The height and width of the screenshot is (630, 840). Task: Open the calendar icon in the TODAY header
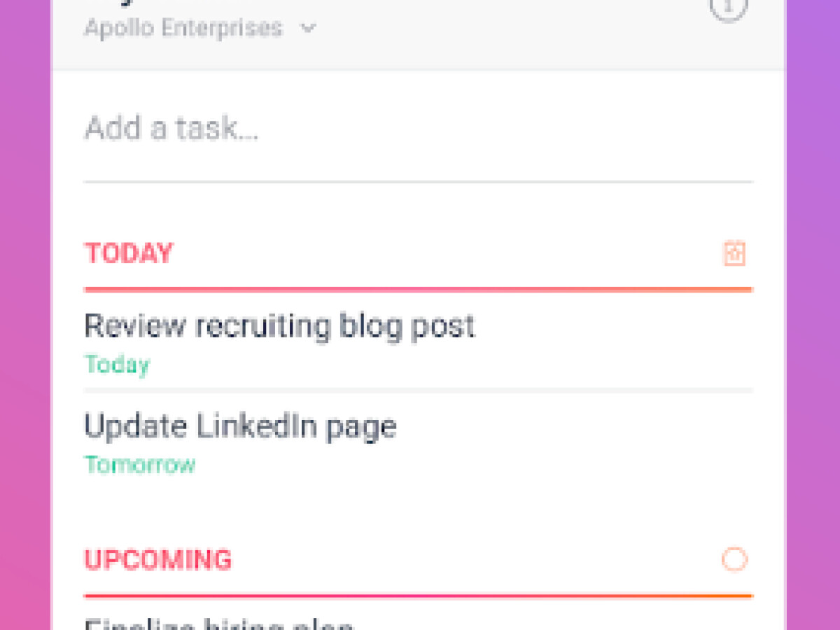736,255
